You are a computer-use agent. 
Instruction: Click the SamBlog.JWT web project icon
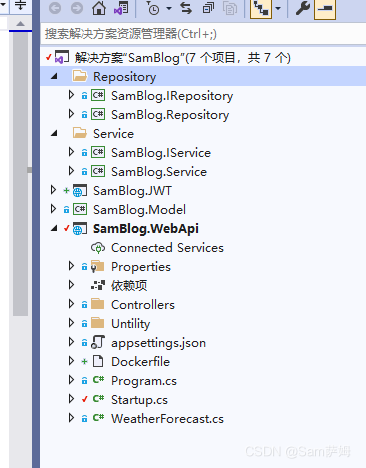80,191
